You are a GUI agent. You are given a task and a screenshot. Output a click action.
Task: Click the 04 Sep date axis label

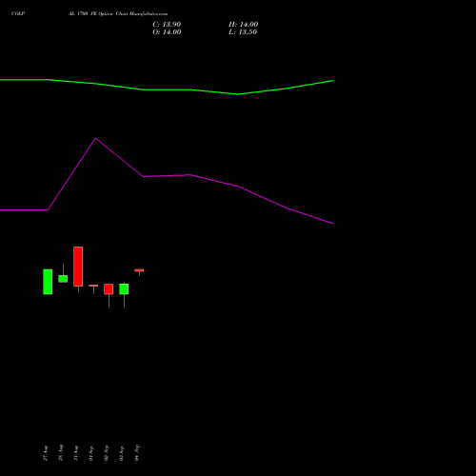[137, 453]
